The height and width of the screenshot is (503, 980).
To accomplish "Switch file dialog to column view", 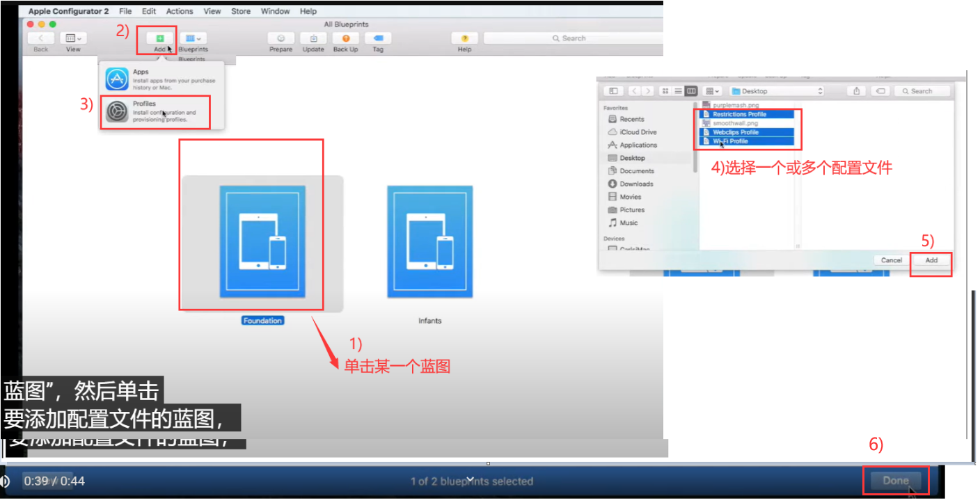I will (x=691, y=91).
